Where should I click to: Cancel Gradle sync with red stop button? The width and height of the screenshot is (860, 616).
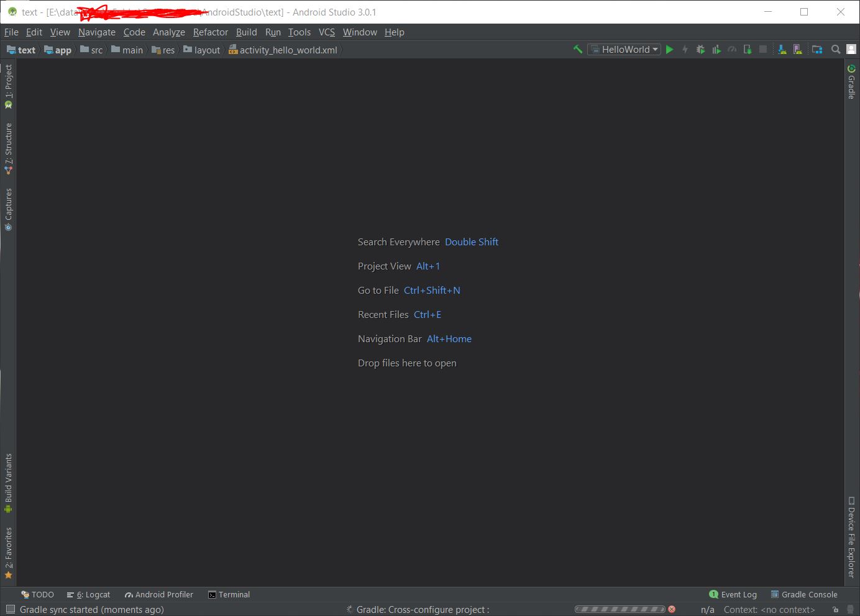[x=672, y=610]
